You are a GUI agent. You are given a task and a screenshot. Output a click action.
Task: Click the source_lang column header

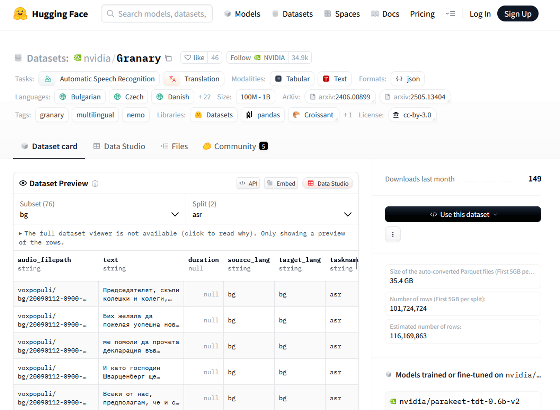coord(249,260)
